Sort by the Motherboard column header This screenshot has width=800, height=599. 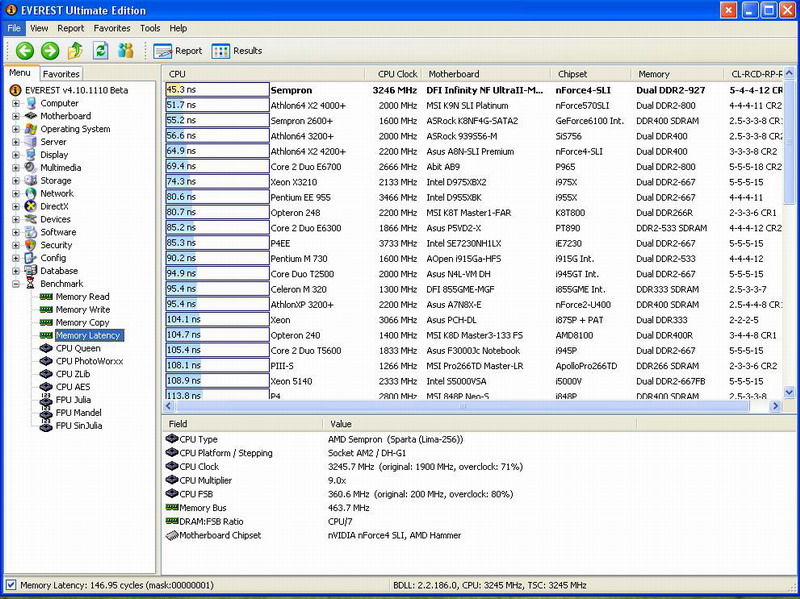pyautogui.click(x=486, y=74)
